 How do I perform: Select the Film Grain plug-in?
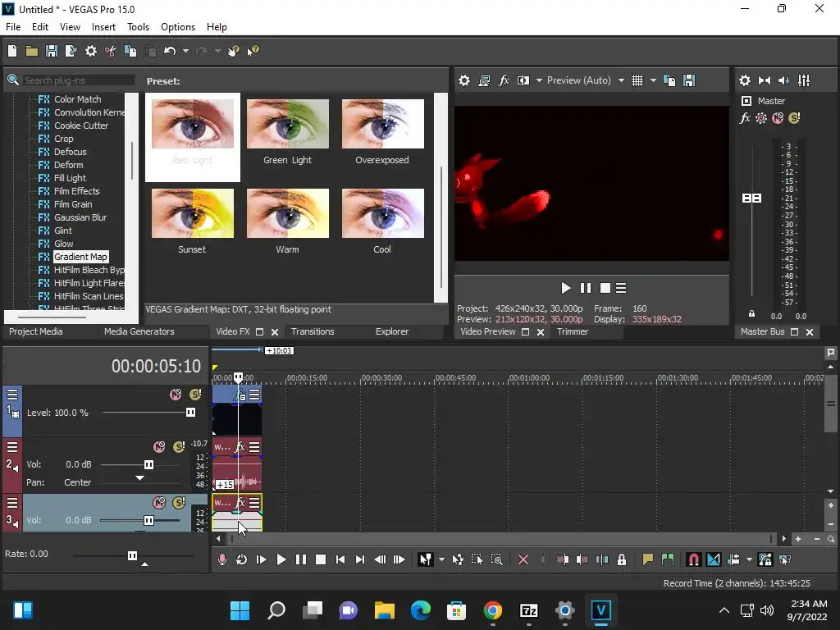point(73,204)
